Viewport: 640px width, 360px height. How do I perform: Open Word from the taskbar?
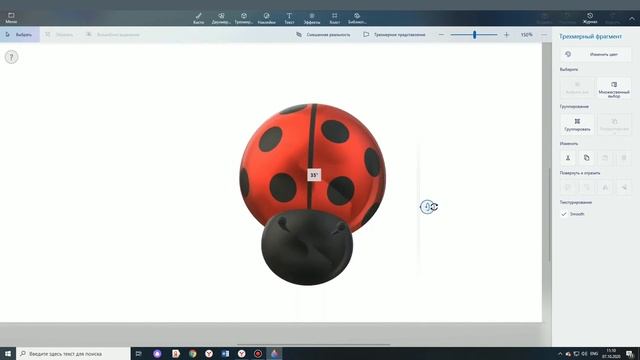[x=225, y=353]
